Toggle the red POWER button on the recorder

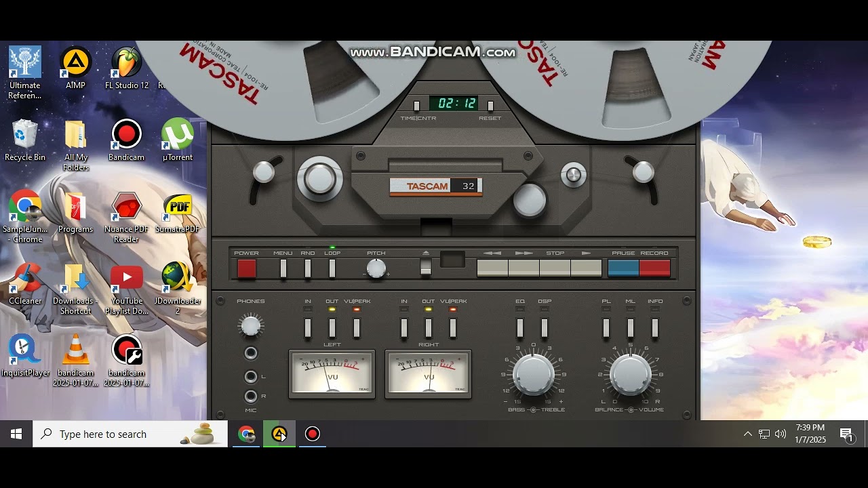247,268
